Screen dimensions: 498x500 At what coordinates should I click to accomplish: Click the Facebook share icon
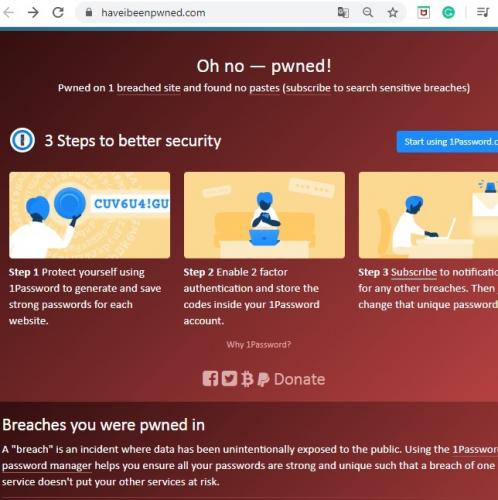click(210, 379)
